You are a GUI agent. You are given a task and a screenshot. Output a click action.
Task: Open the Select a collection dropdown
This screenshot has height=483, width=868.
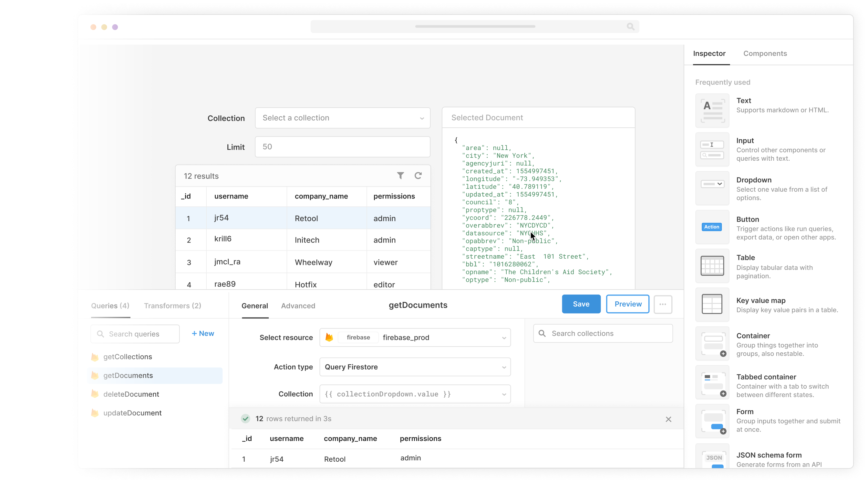(x=342, y=118)
